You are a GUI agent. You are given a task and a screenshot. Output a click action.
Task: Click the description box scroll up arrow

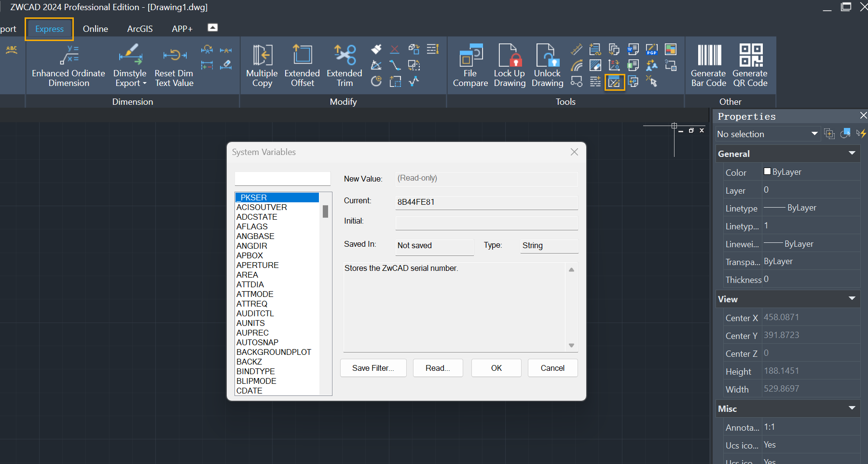click(571, 270)
